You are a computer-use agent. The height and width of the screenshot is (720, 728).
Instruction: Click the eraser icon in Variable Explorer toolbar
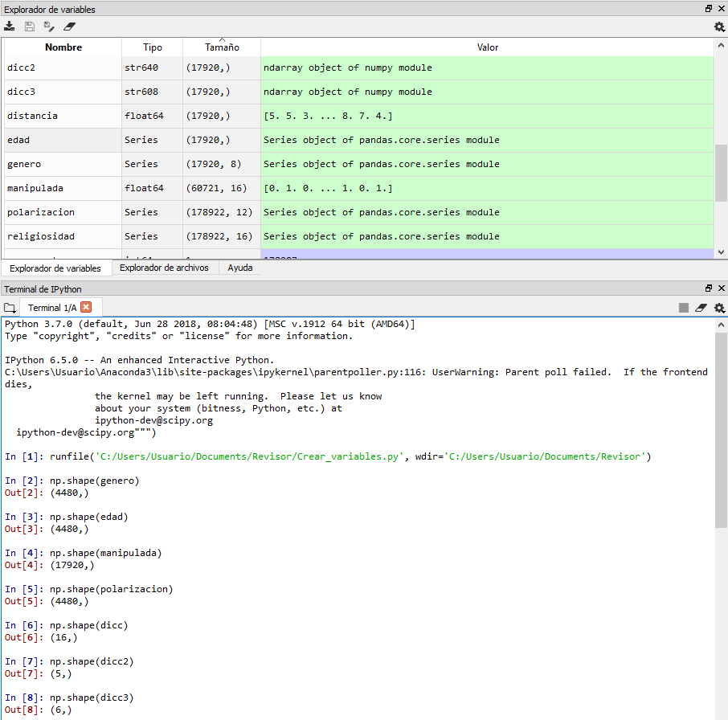(x=69, y=27)
